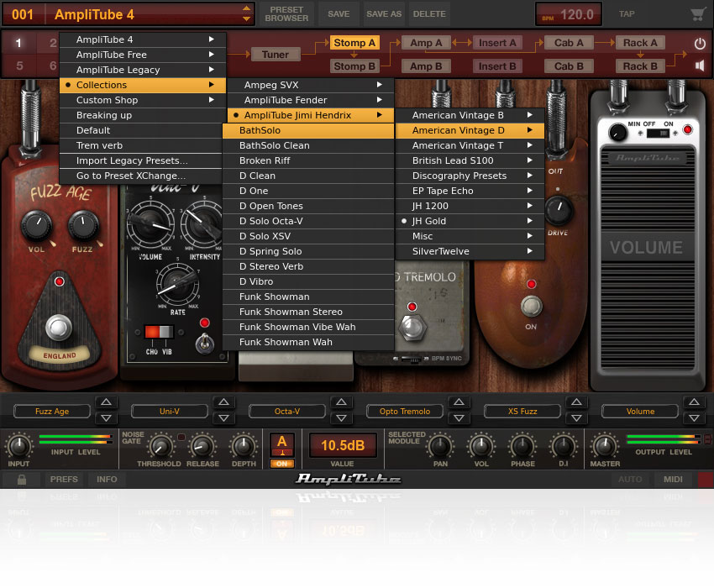Expand the American Vintage B submenu
This screenshot has width=714, height=588.
[470, 115]
